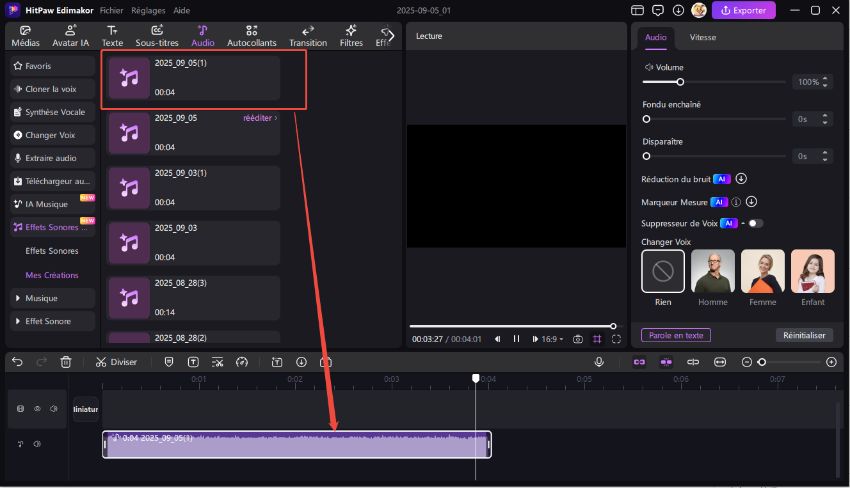The width and height of the screenshot is (850, 488).
Task: Click the Réinitialiser button
Action: [x=804, y=335]
